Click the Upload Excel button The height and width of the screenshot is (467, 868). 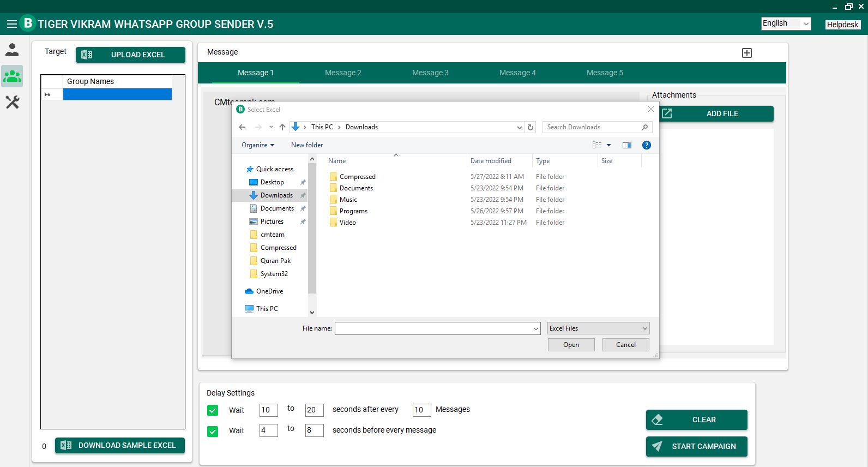(x=130, y=55)
